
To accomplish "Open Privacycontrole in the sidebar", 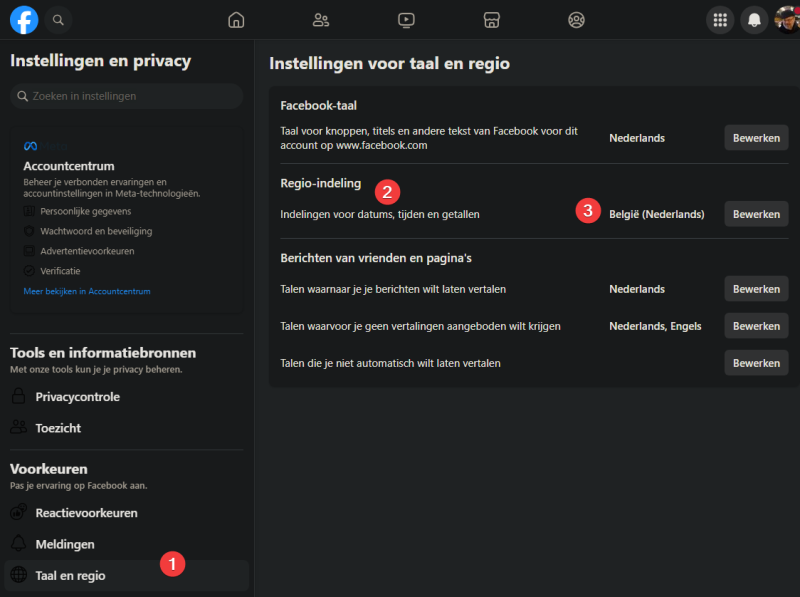I will click(x=77, y=397).
